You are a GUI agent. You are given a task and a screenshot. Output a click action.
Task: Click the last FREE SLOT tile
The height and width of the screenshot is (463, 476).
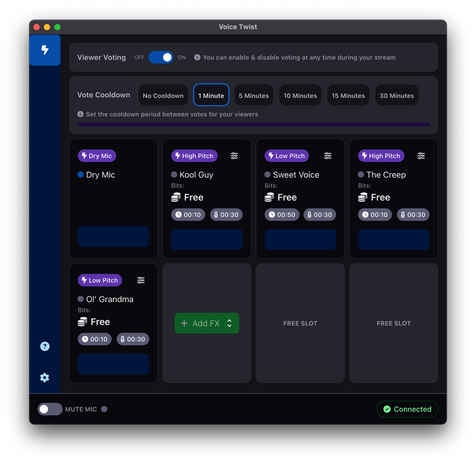394,323
